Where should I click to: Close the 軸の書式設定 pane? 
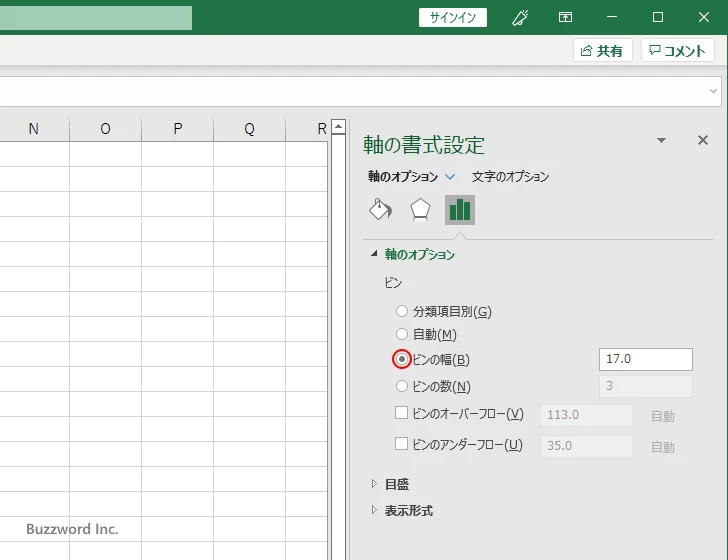tap(702, 141)
